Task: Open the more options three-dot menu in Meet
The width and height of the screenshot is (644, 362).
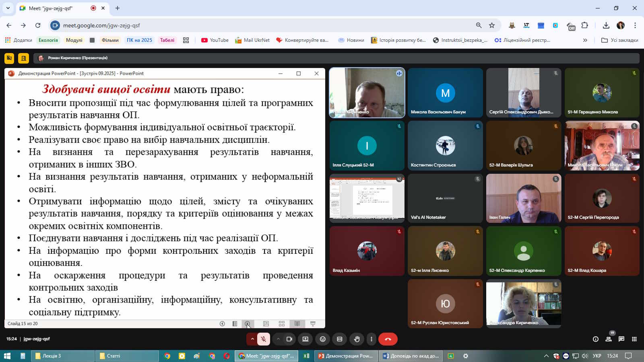Action: pyautogui.click(x=372, y=339)
